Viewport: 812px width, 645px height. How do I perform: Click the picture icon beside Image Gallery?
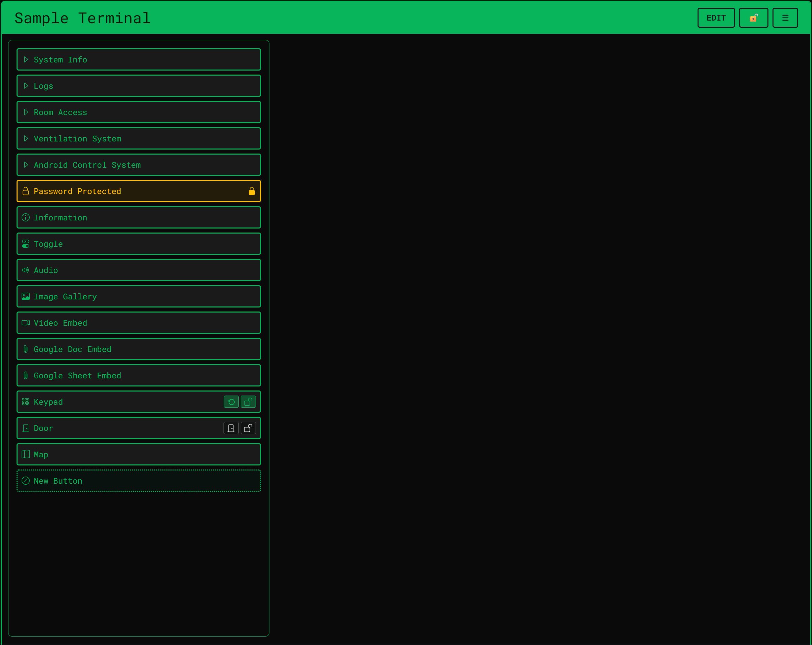pos(25,296)
